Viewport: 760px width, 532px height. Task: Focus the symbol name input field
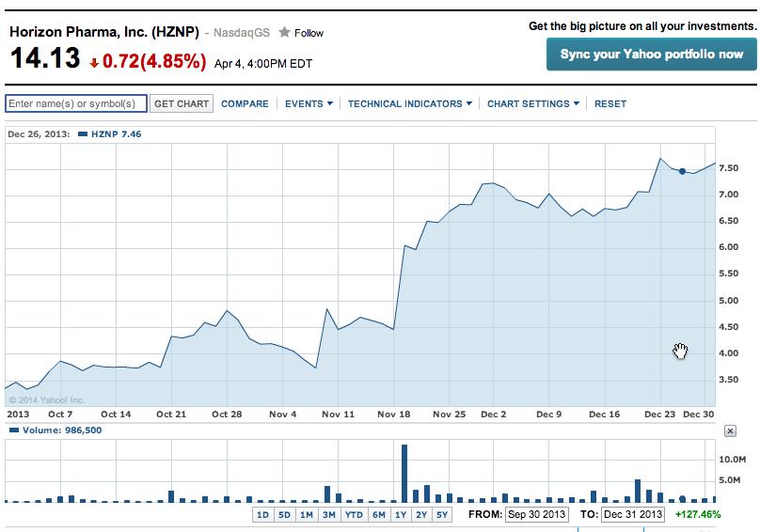pos(76,103)
